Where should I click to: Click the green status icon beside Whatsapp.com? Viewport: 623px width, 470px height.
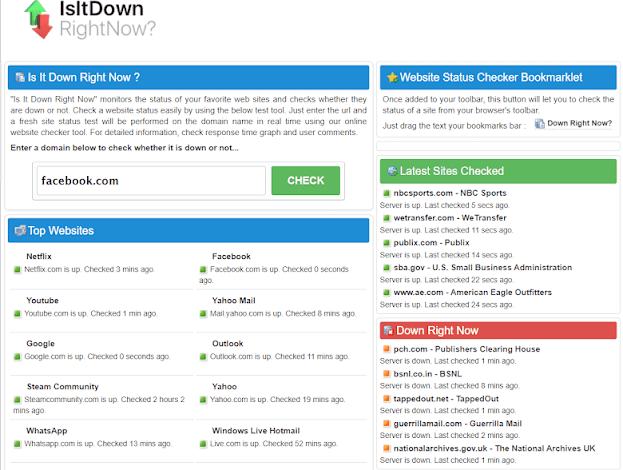[17, 444]
